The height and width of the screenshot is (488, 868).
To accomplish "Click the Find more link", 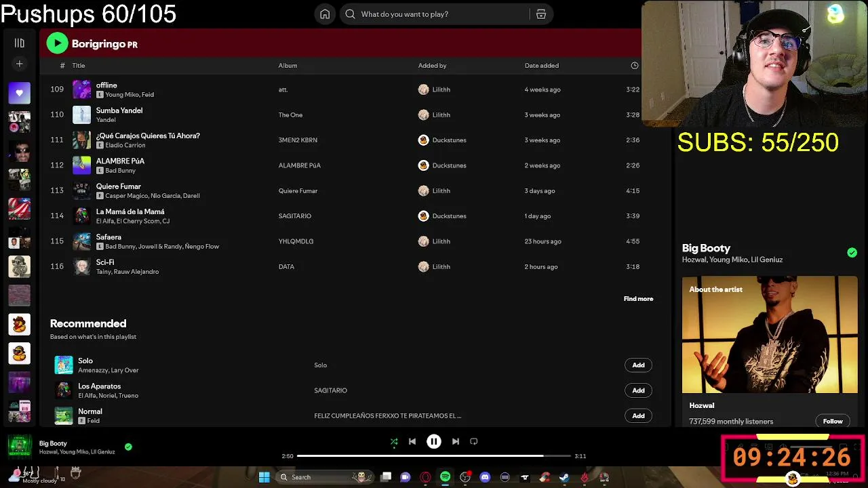I will click(x=638, y=299).
